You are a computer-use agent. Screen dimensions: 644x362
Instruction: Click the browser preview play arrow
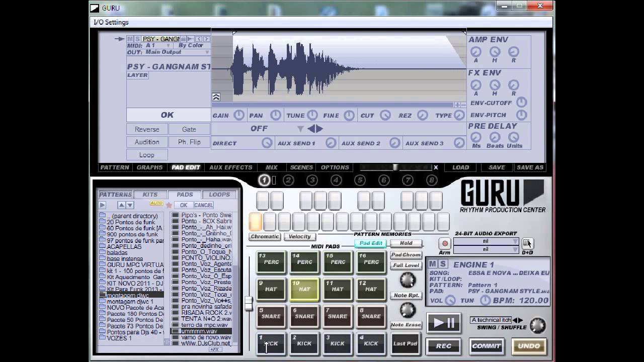[103, 205]
